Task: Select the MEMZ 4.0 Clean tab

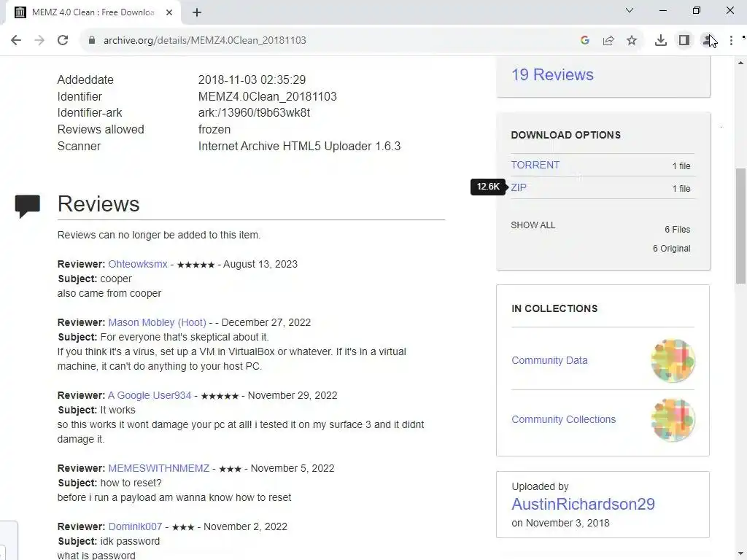Action: (x=93, y=12)
